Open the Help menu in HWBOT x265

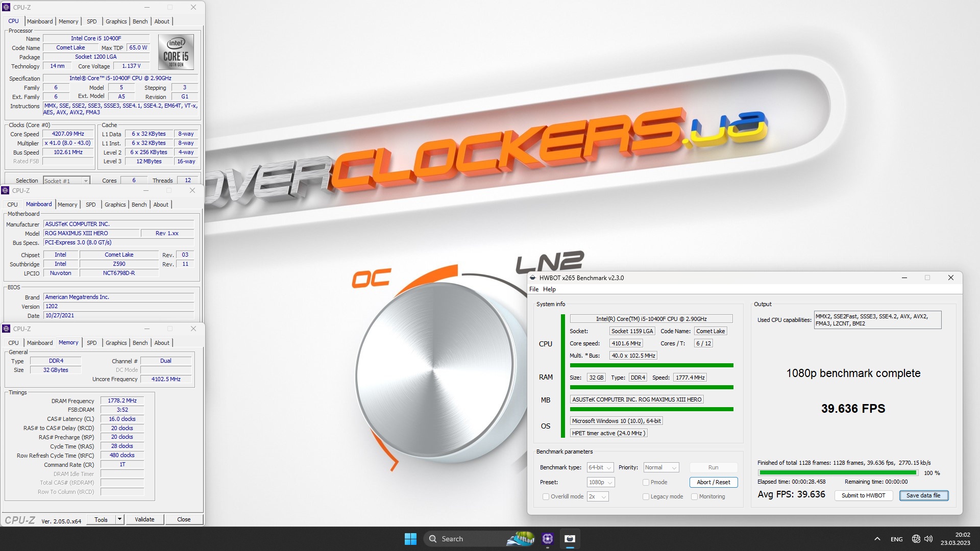tap(549, 289)
